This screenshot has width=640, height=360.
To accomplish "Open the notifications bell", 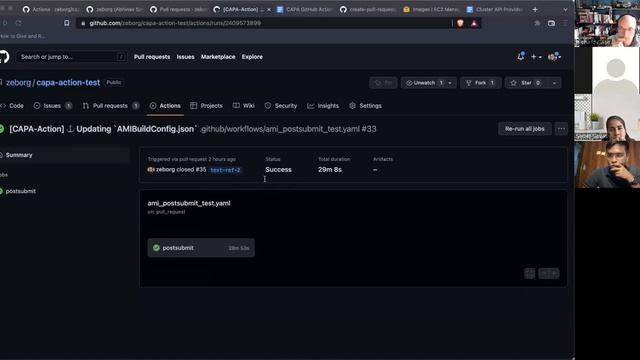I will tap(521, 56).
